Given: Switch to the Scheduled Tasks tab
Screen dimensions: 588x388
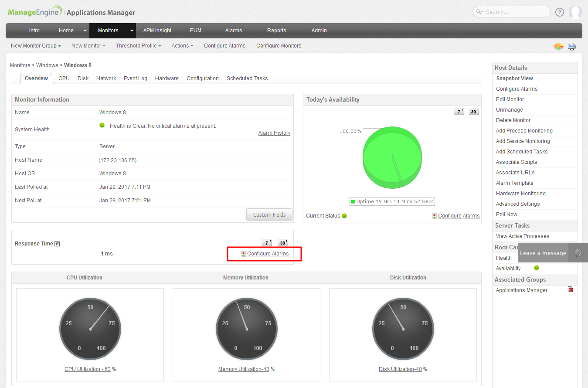Looking at the screenshot, I should 247,78.
